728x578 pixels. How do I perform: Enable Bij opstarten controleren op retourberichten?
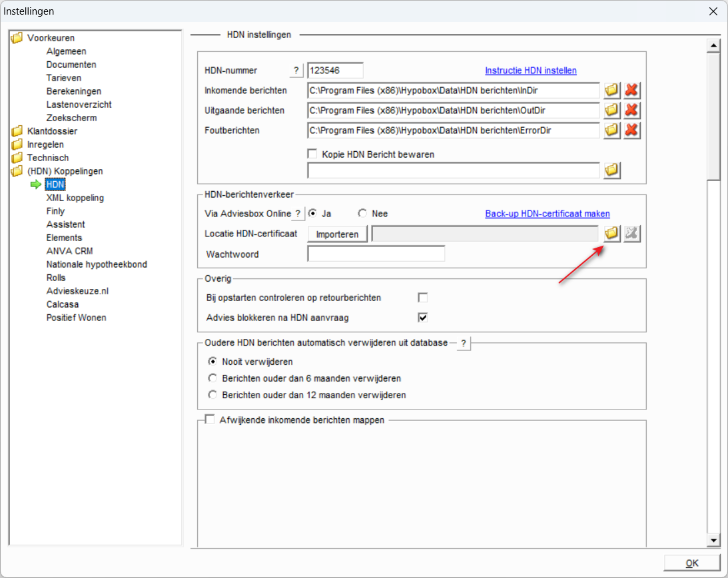click(422, 298)
